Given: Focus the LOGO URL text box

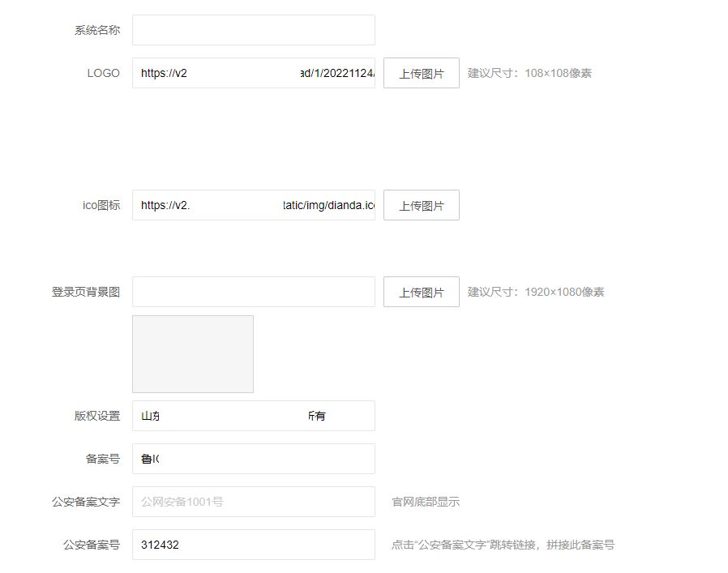Looking at the screenshot, I should (x=253, y=73).
